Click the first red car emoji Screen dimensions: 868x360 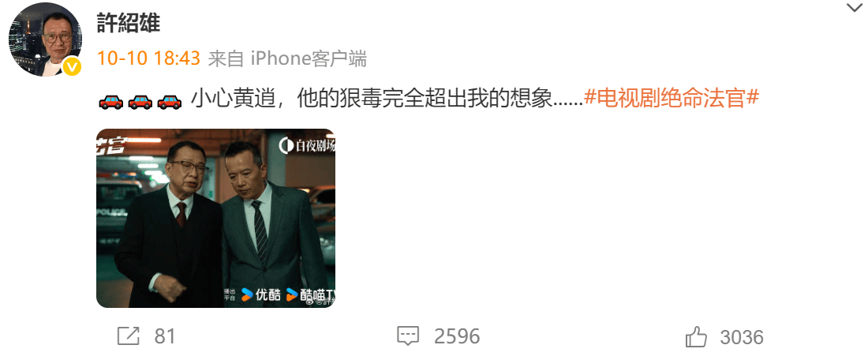coord(110,101)
